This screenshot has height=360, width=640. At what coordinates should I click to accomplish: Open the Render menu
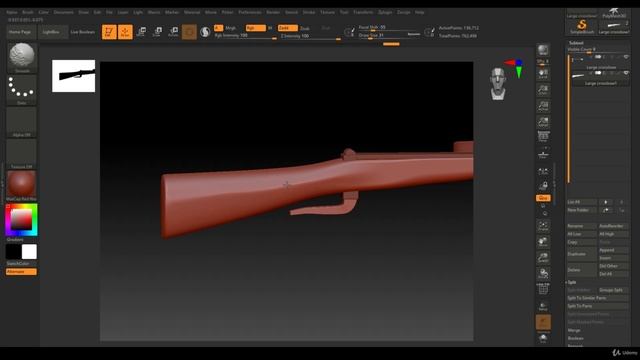[x=273, y=12]
